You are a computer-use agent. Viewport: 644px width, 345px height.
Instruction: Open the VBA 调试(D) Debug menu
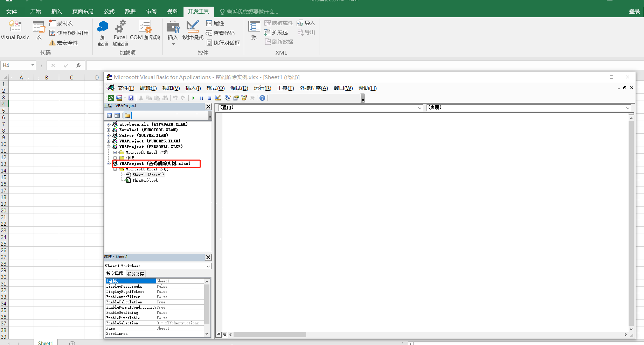pos(239,88)
